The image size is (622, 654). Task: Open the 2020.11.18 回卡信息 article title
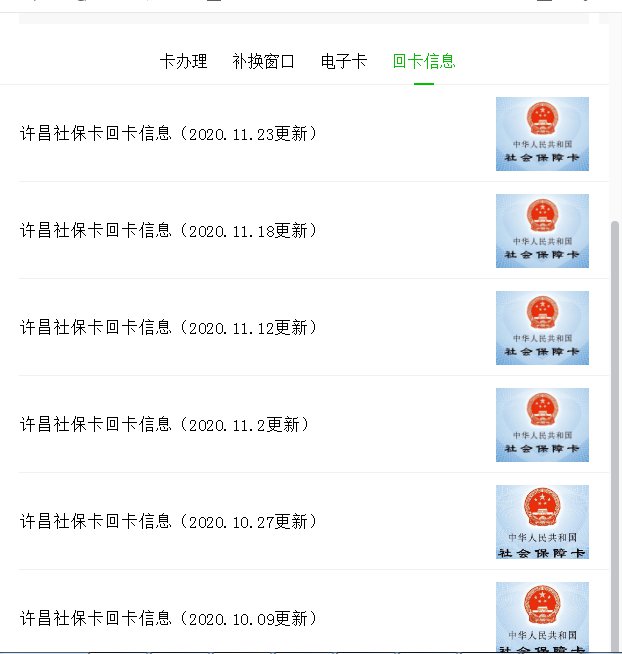tap(169, 231)
